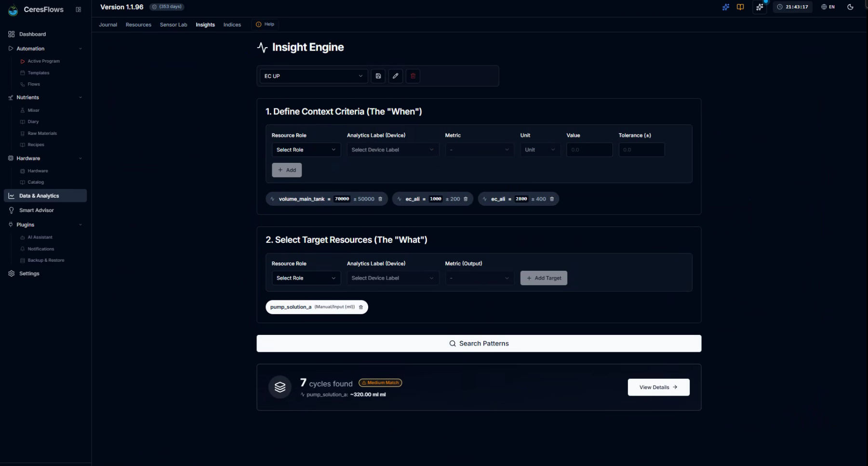This screenshot has width=868, height=466.
Task: Switch to the Resources tab
Action: pyautogui.click(x=138, y=25)
